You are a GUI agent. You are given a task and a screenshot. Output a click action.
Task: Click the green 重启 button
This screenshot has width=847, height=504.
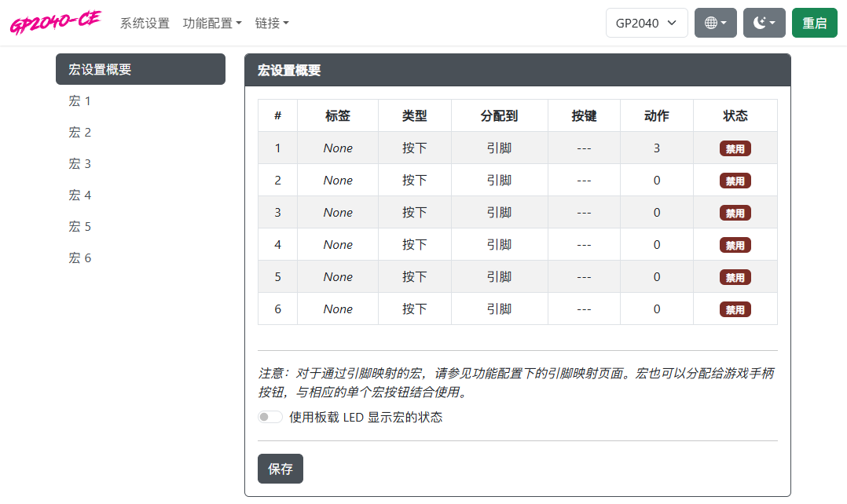tap(814, 22)
